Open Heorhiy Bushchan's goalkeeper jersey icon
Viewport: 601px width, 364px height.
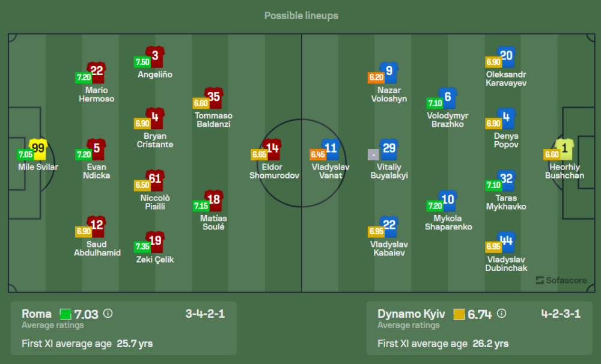coord(564,148)
